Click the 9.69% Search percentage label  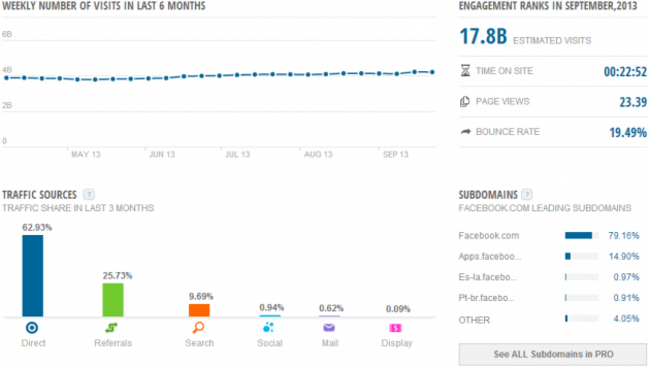pyautogui.click(x=201, y=296)
